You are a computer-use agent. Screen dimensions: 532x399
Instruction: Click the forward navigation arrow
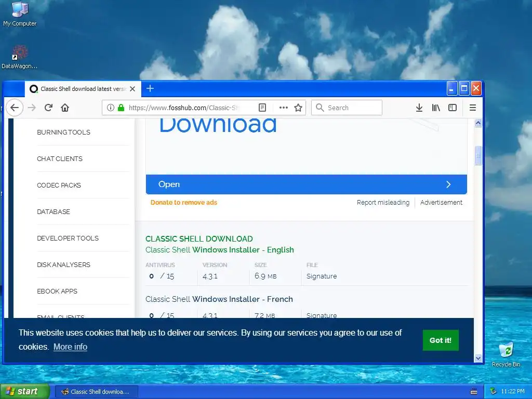pyautogui.click(x=32, y=108)
